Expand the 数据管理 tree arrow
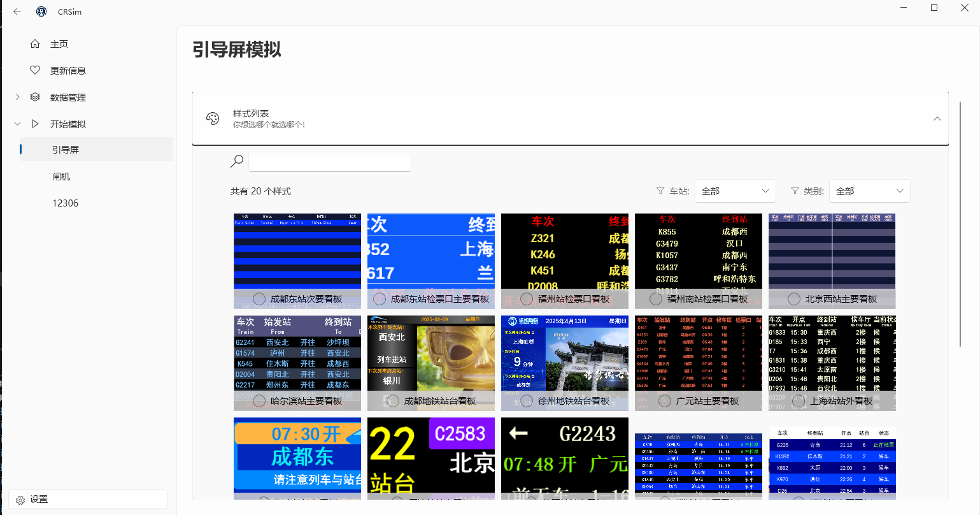The width and height of the screenshot is (980, 515). 17,98
